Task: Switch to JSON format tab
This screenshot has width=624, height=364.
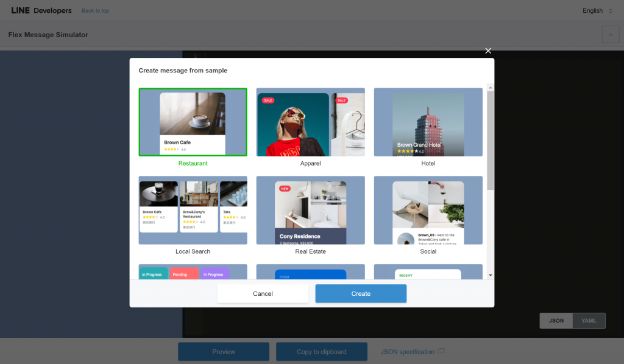Action: pyautogui.click(x=556, y=321)
